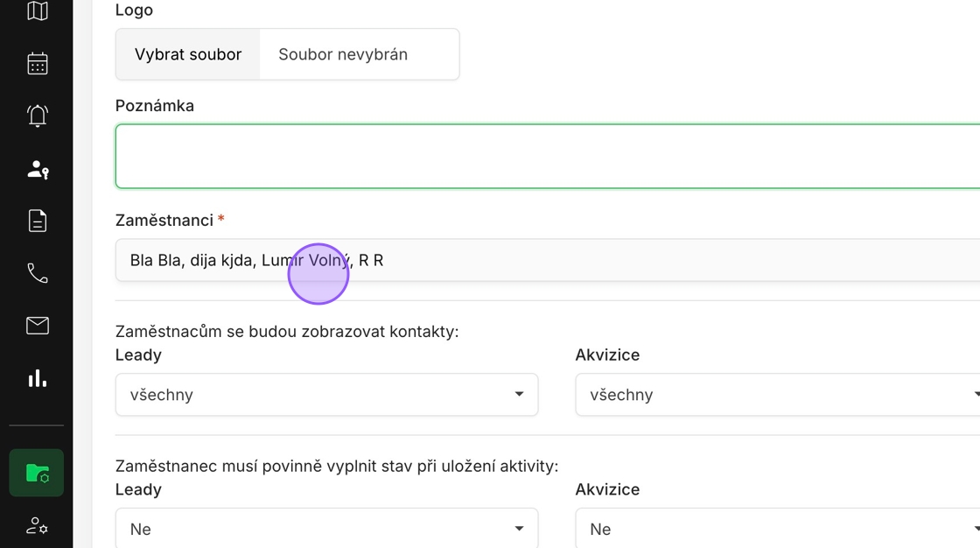
Task: Open the calendar icon in sidebar
Action: (37, 64)
